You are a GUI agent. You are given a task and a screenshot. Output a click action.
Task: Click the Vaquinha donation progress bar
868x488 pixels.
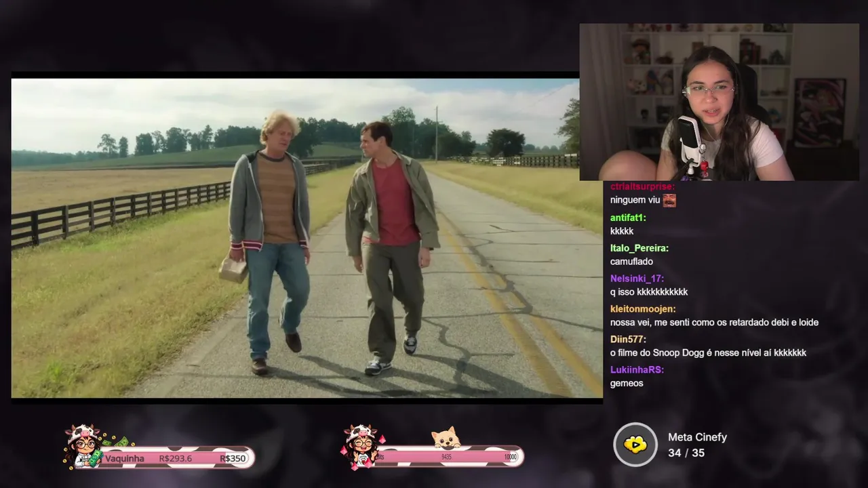(175, 458)
